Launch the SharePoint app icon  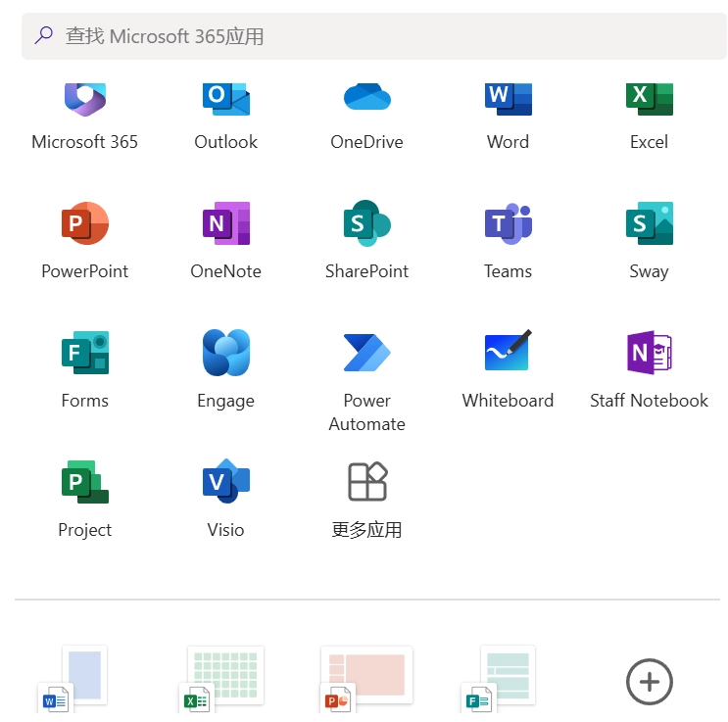click(x=367, y=223)
